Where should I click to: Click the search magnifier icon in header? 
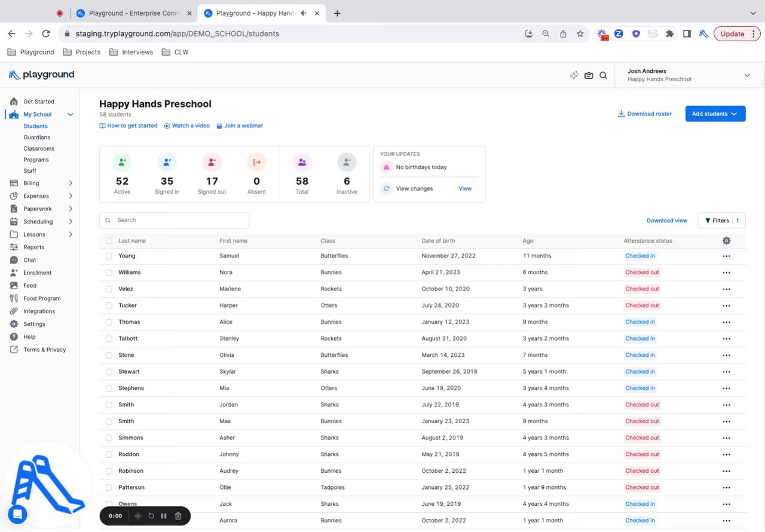[x=603, y=75]
